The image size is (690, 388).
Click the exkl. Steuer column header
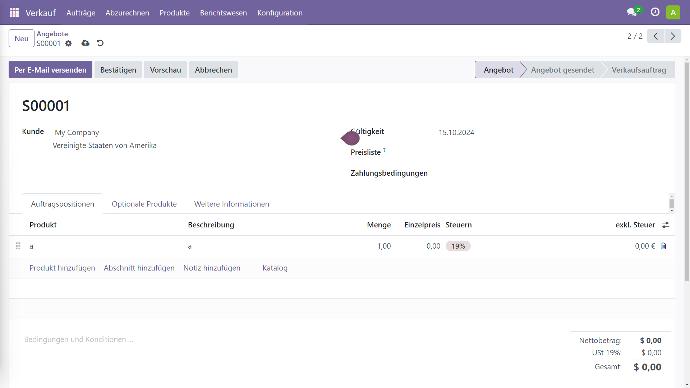635,225
